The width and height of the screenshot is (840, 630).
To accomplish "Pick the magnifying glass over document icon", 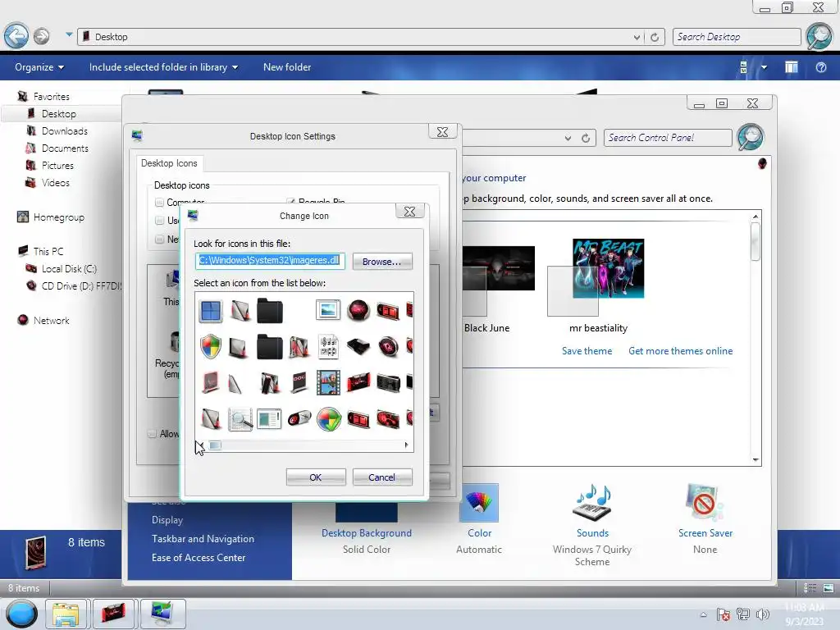I will tap(240, 419).
